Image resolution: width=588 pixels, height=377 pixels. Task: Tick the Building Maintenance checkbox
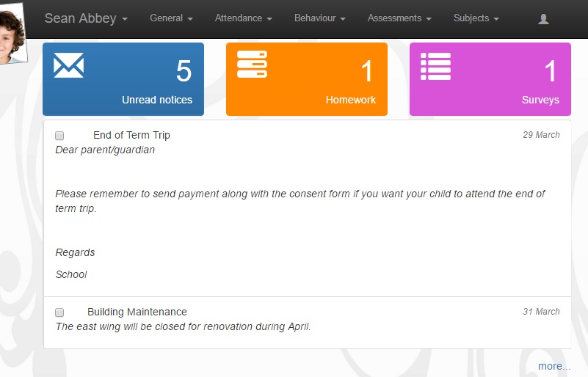[x=59, y=312]
